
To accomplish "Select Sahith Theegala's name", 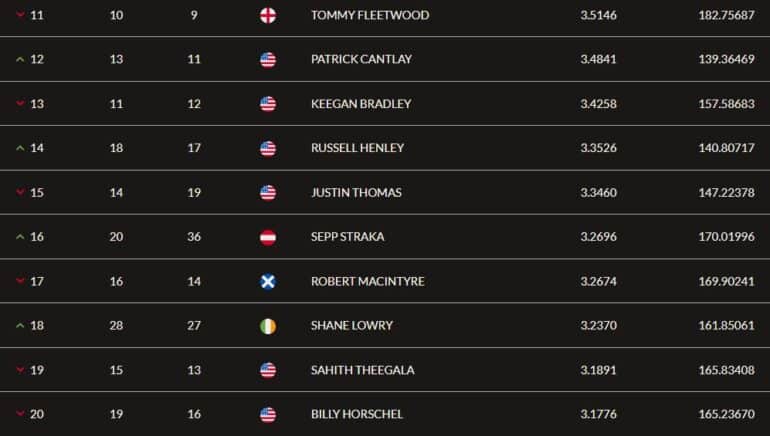I will 362,370.
